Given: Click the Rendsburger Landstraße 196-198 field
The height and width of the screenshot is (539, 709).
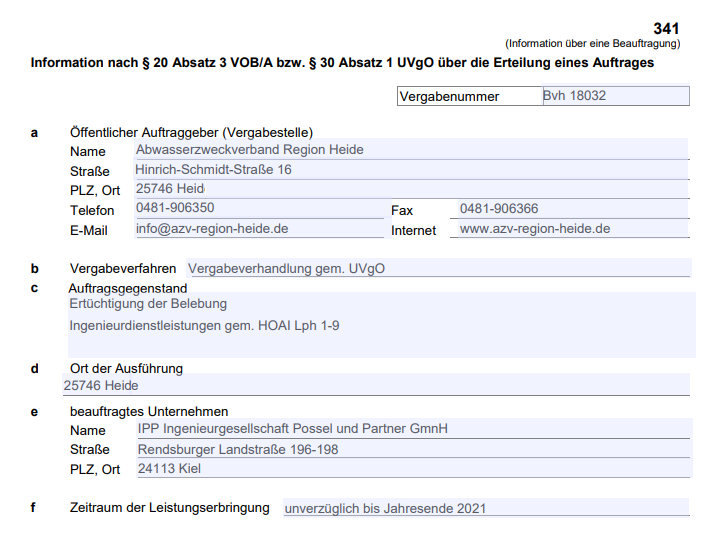Looking at the screenshot, I should coord(411,450).
